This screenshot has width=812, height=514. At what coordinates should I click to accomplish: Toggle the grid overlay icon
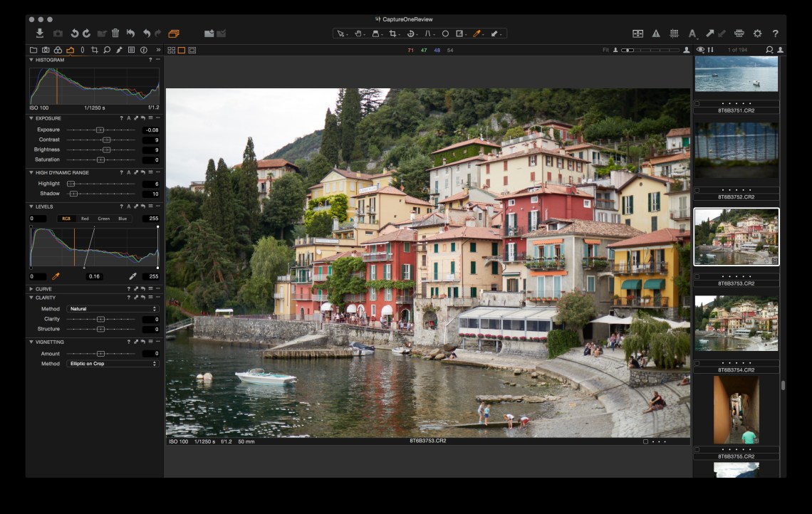tap(674, 33)
